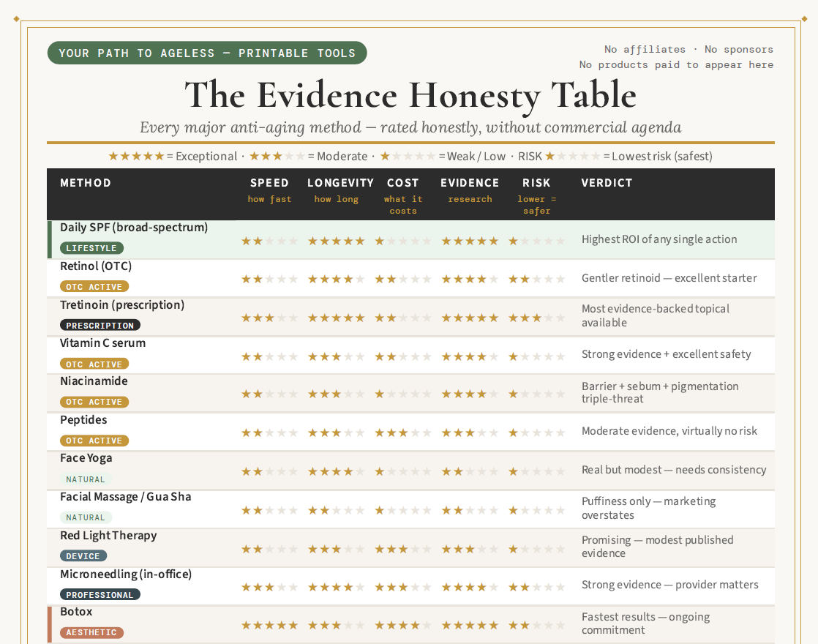Screen dimensions: 818x644
Task: Select the LONGEVITY column header
Action: point(340,183)
